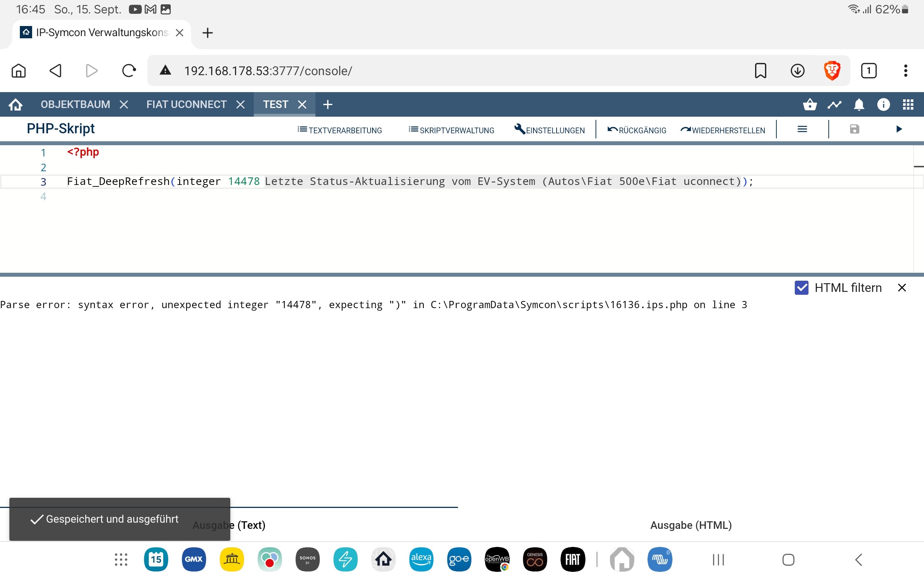Open the editor hamburger menu

tap(802, 129)
